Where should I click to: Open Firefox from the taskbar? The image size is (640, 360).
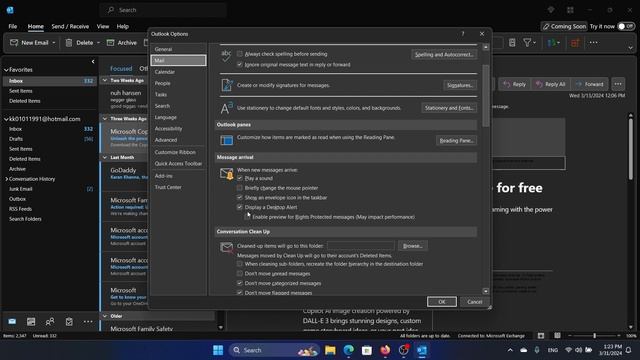tap(385, 350)
